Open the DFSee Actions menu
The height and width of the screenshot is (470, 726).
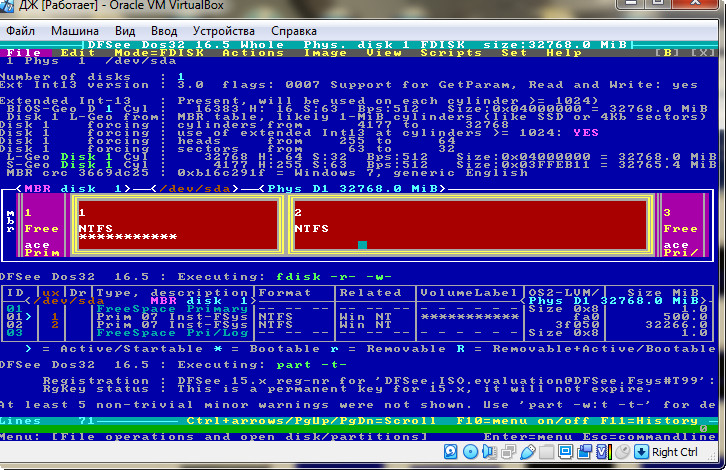tap(252, 53)
